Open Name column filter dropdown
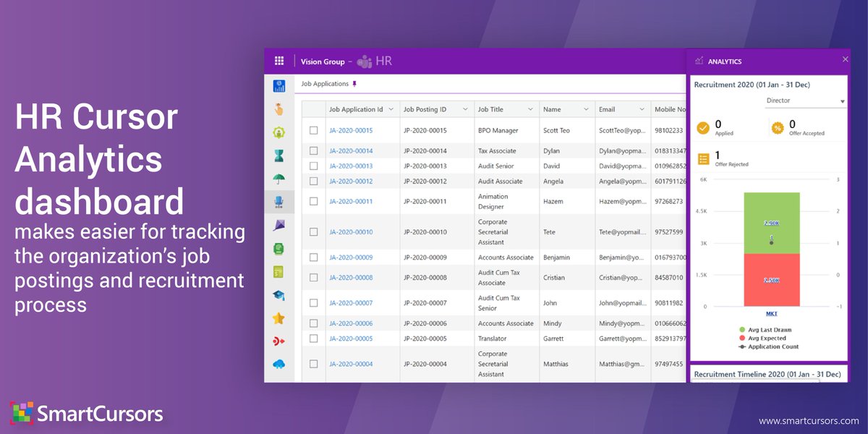868x434 pixels. pyautogui.click(x=587, y=109)
